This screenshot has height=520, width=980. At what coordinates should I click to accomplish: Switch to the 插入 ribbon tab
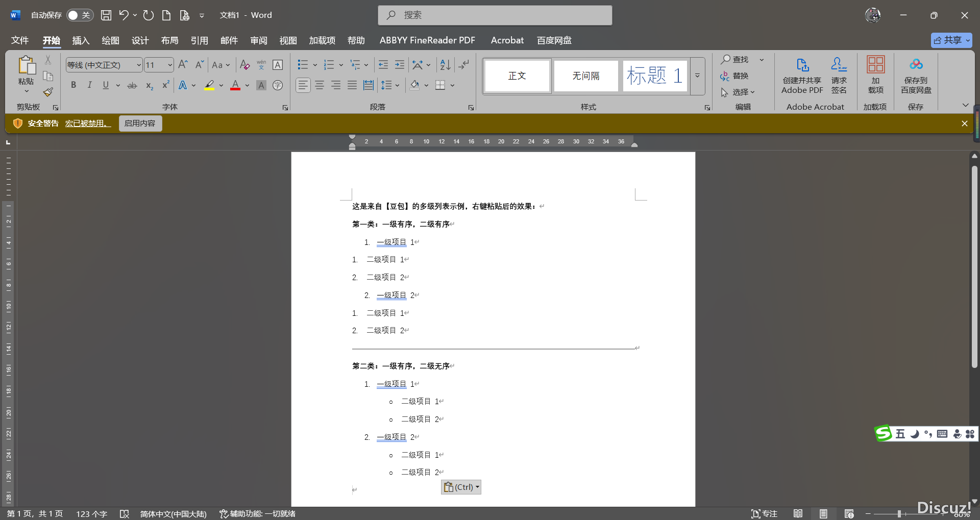tap(80, 40)
